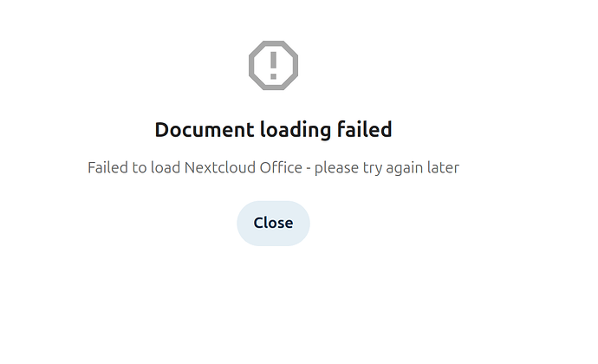598x364 pixels.
Task: Dismiss the error dialog with Close
Action: tap(273, 224)
